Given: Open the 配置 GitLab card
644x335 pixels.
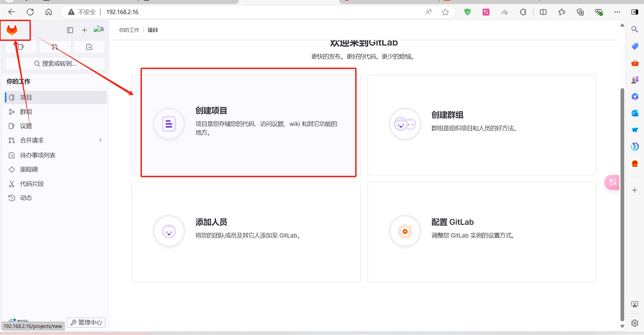Looking at the screenshot, I should [482, 232].
